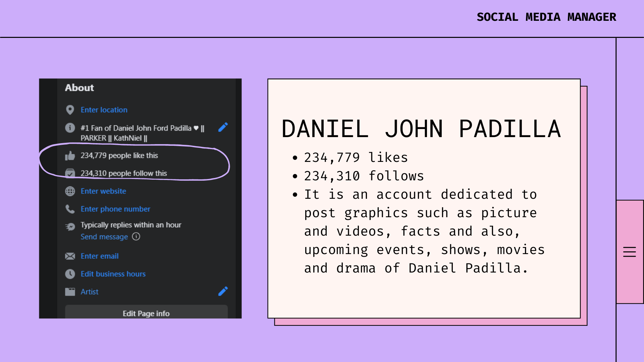Click the edit pencil beside the bio
This screenshot has width=644, height=362.
coord(223,127)
